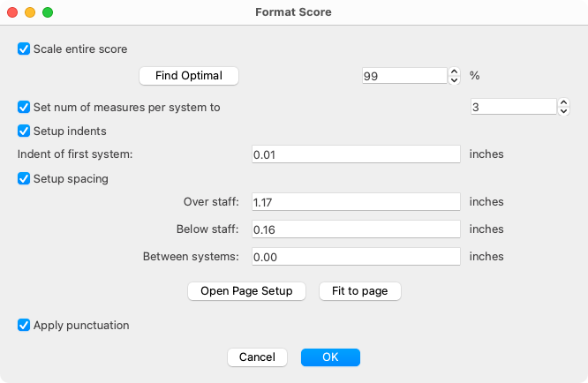Toggle Set num of measures per system
Screen dimensions: 588x383
(24, 107)
